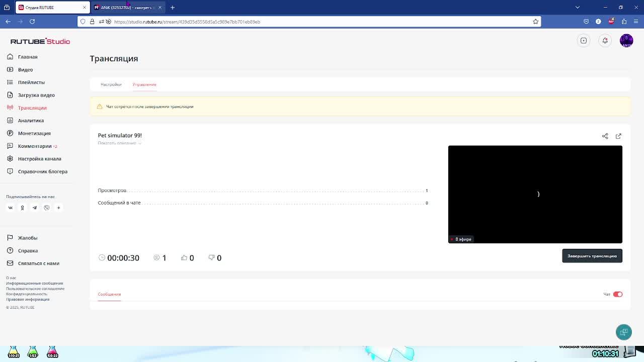Close the Студия RUTUBE browser tab

85,8
